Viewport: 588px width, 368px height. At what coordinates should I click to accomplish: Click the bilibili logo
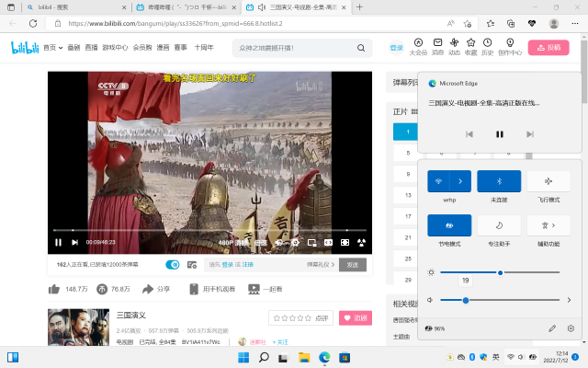(x=25, y=48)
